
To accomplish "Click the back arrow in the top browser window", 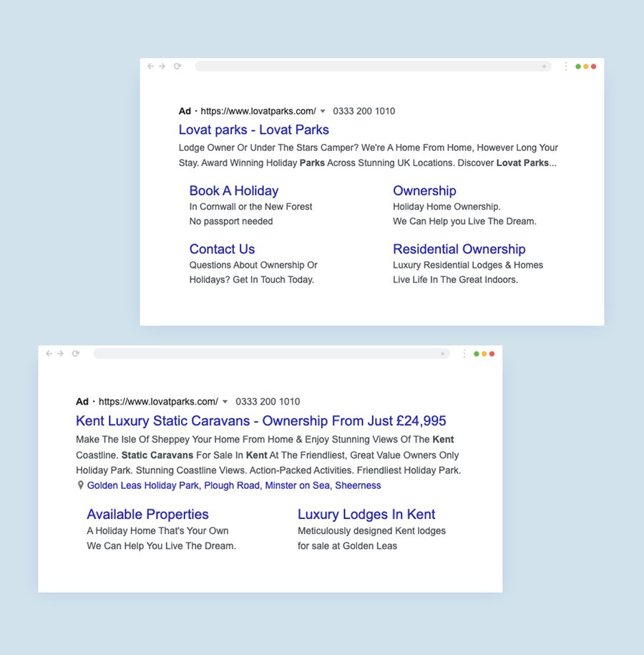I will 150,66.
